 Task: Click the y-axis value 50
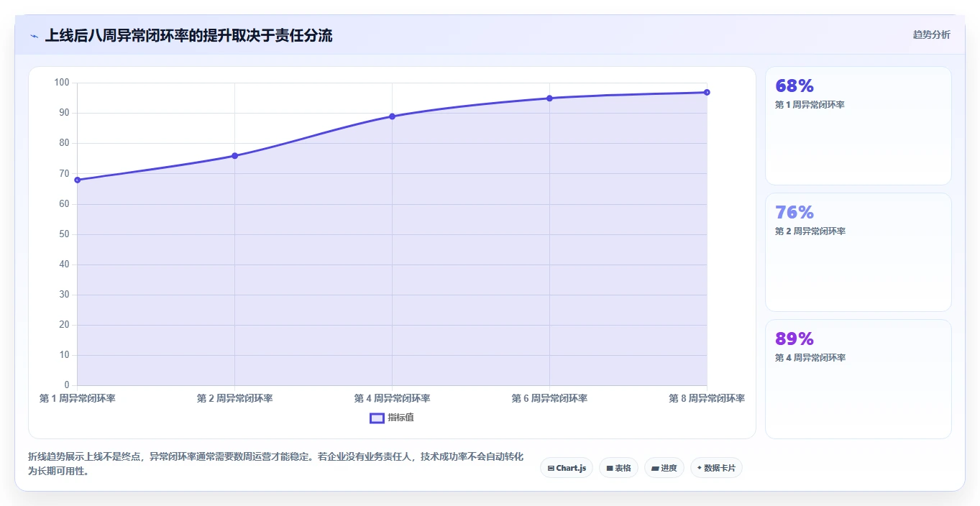[64, 234]
